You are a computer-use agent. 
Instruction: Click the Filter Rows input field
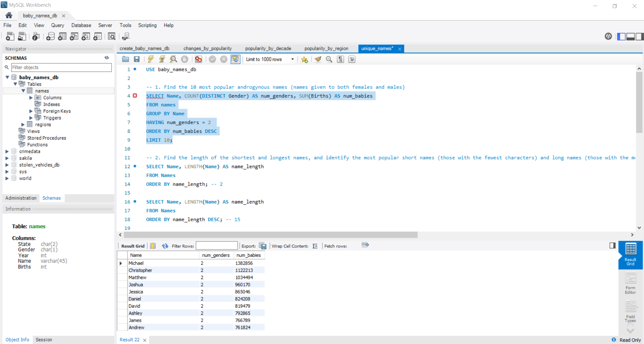pos(216,246)
